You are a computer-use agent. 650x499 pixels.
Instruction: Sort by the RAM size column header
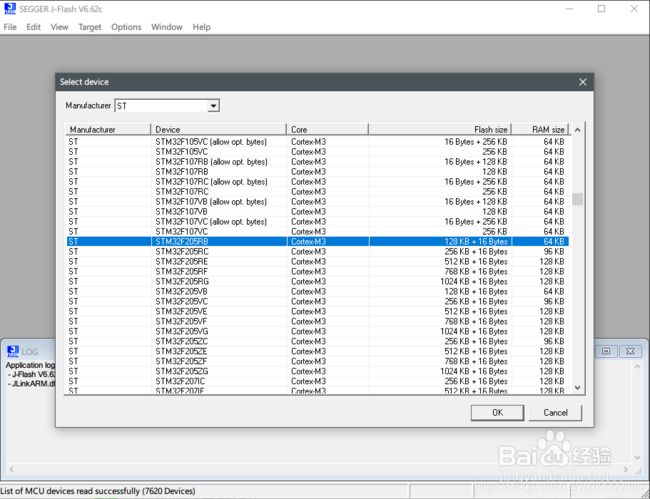click(x=540, y=130)
